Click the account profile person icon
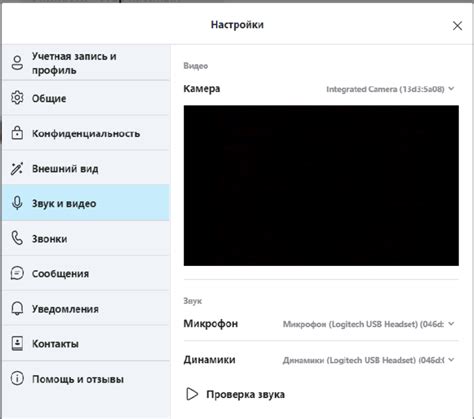474x419 pixels. 17,63
